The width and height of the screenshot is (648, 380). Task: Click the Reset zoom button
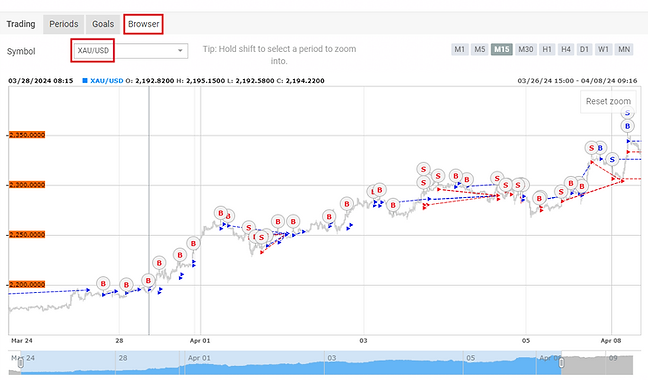(x=608, y=101)
